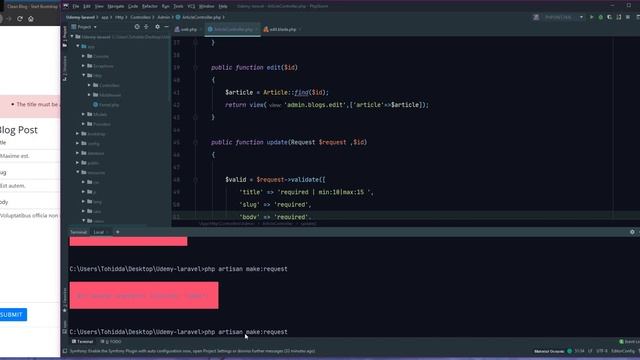Click the collapse all icon in Project panel
The height and width of the screenshot is (360, 640).
[147, 27]
